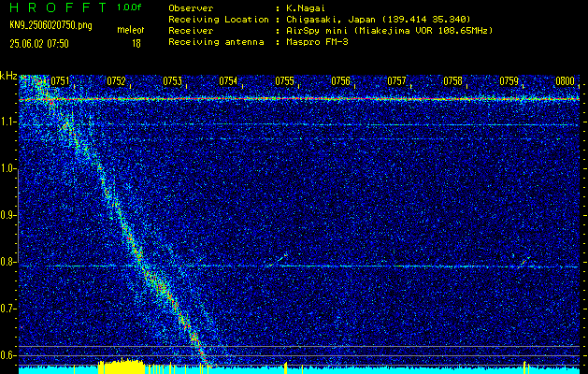Click the "0800" time marker
Screen dimensions: 588x374
tap(566, 81)
